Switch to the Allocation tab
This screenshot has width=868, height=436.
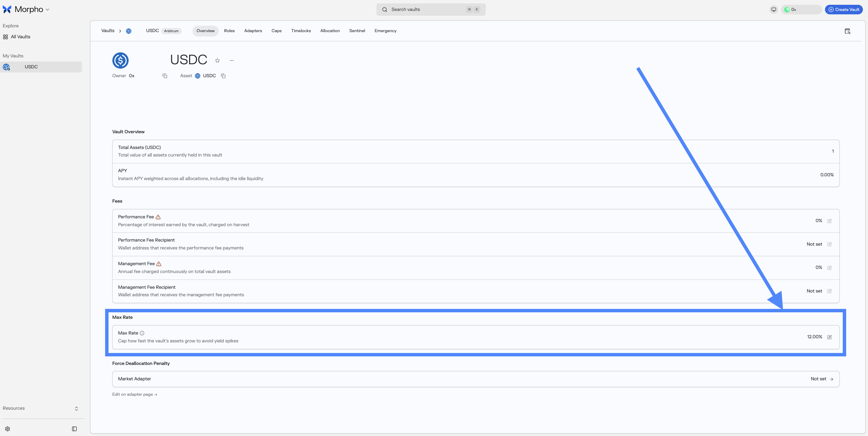coord(330,31)
